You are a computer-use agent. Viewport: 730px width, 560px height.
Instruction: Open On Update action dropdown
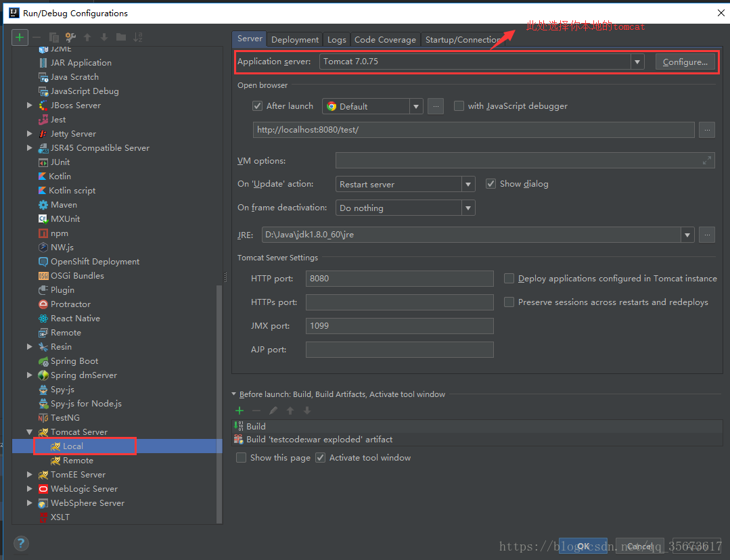(468, 184)
